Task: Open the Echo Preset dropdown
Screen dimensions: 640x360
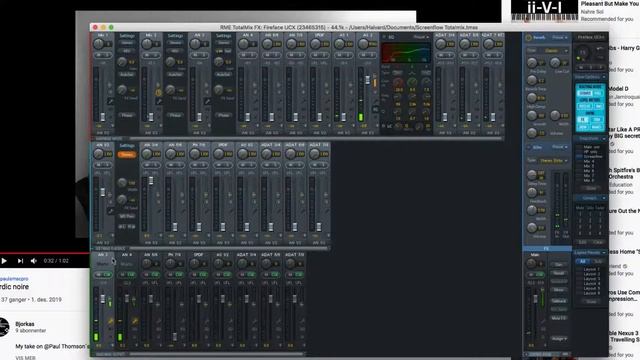Action: [560, 147]
